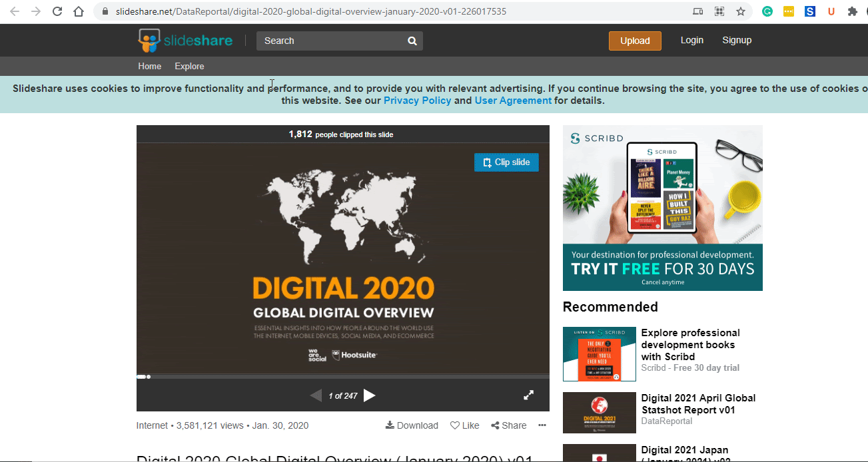This screenshot has height=462, width=868.
Task: Open the User Agreement link
Action: click(513, 101)
